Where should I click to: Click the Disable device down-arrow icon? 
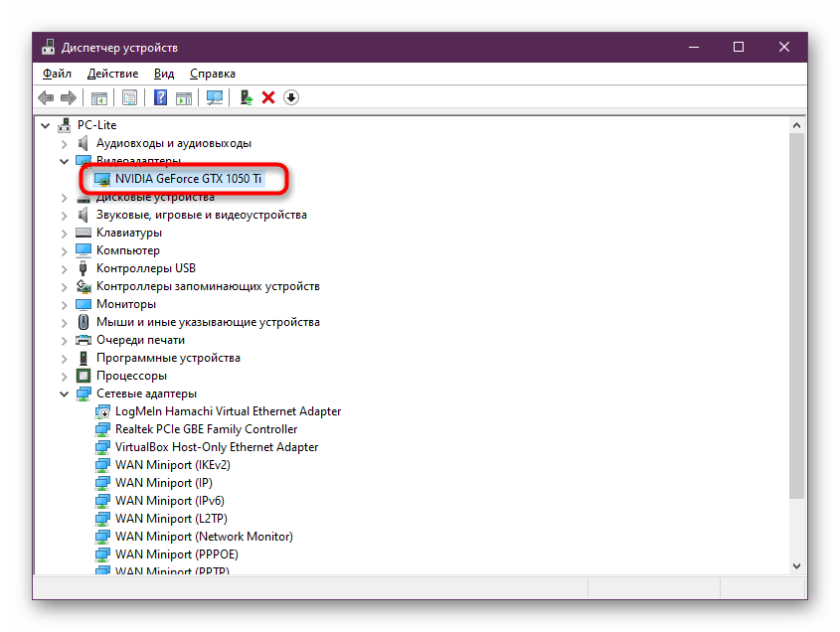pos(290,97)
